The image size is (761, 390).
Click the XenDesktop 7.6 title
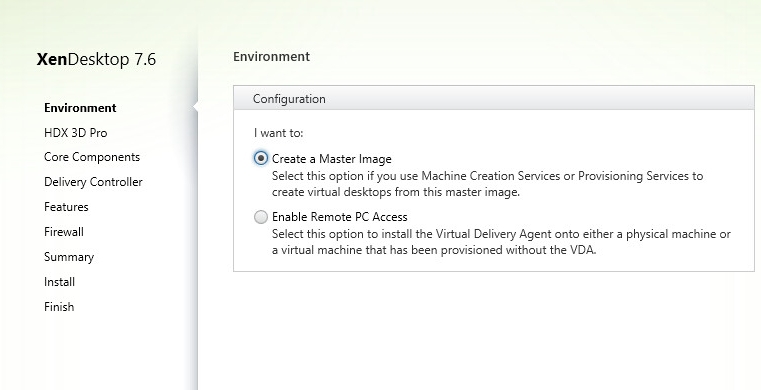96,59
